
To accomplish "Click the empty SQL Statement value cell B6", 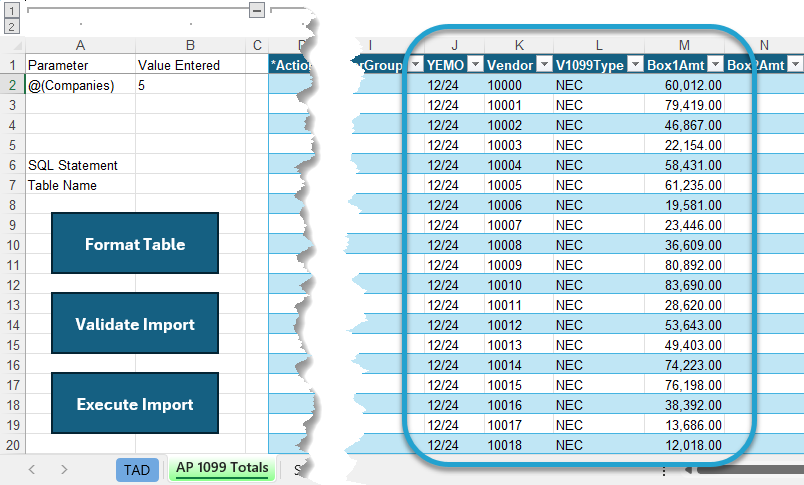I will coord(190,165).
